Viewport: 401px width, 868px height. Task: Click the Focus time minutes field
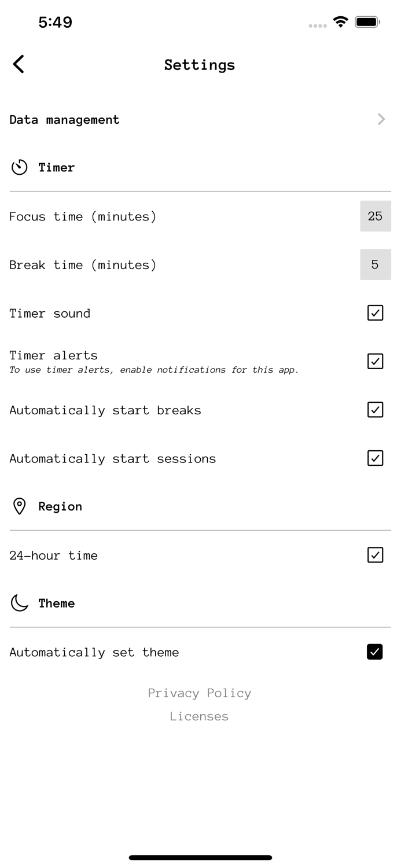(x=376, y=216)
